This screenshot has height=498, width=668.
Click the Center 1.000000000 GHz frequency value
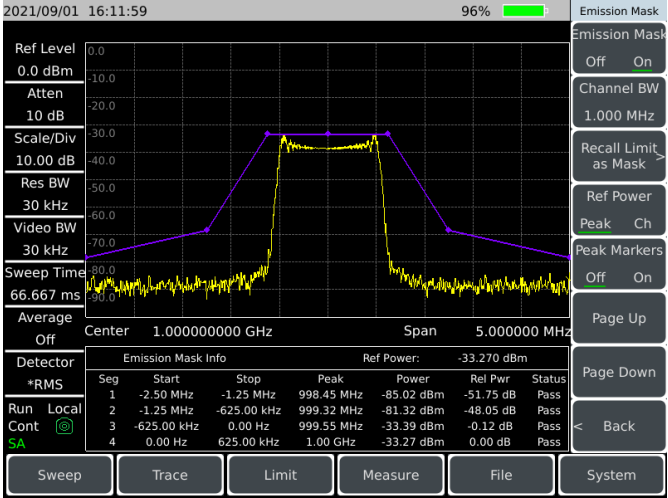click(x=213, y=331)
